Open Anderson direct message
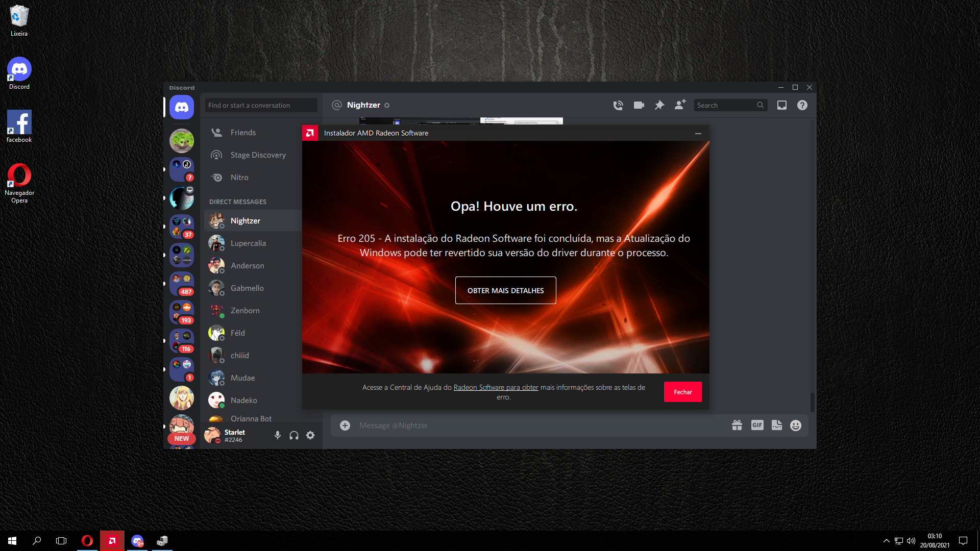 tap(253, 266)
